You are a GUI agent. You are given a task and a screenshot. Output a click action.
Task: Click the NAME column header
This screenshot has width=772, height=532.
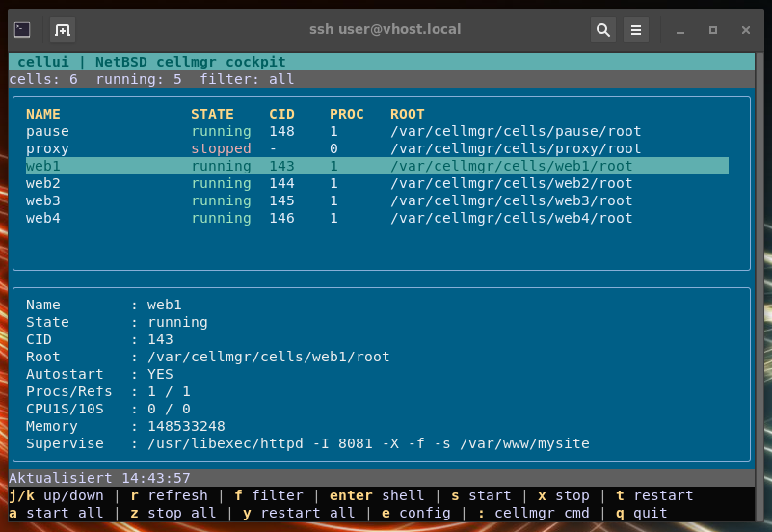[x=43, y=114]
